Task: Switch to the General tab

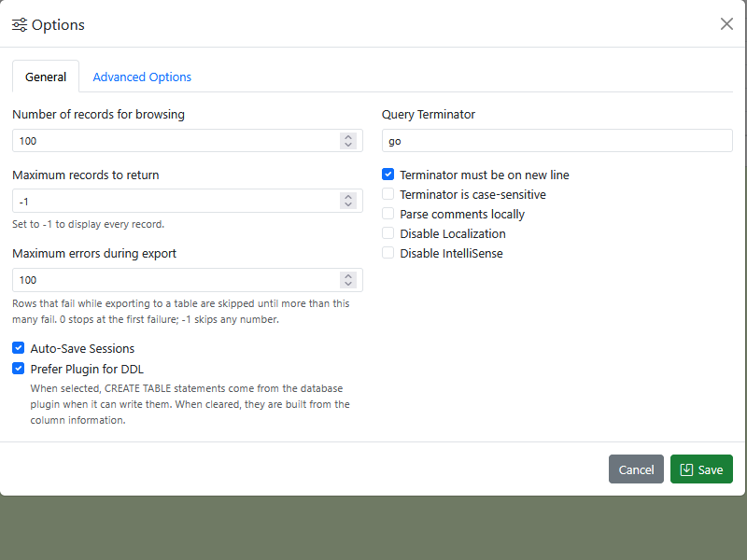Action: (x=46, y=77)
